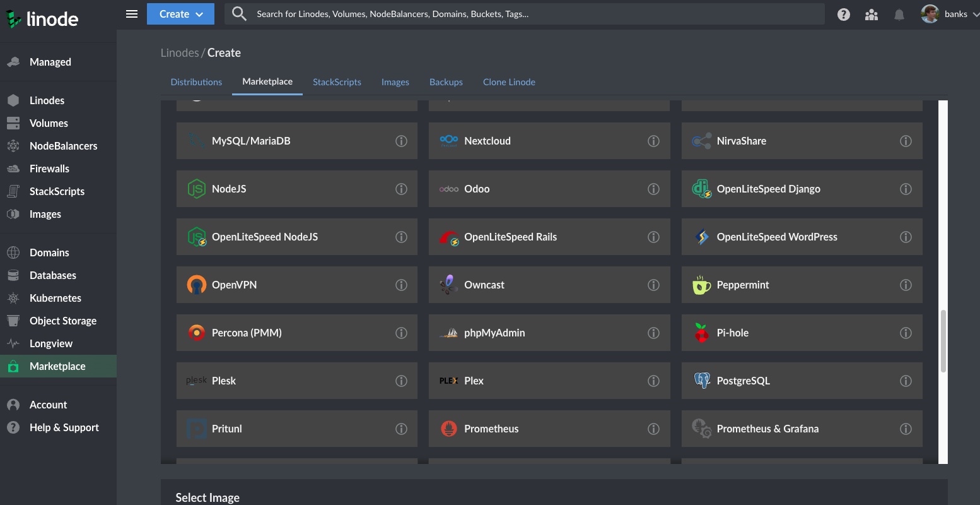This screenshot has width=980, height=505.
Task: Show info for PostgreSQL app
Action: pyautogui.click(x=906, y=381)
